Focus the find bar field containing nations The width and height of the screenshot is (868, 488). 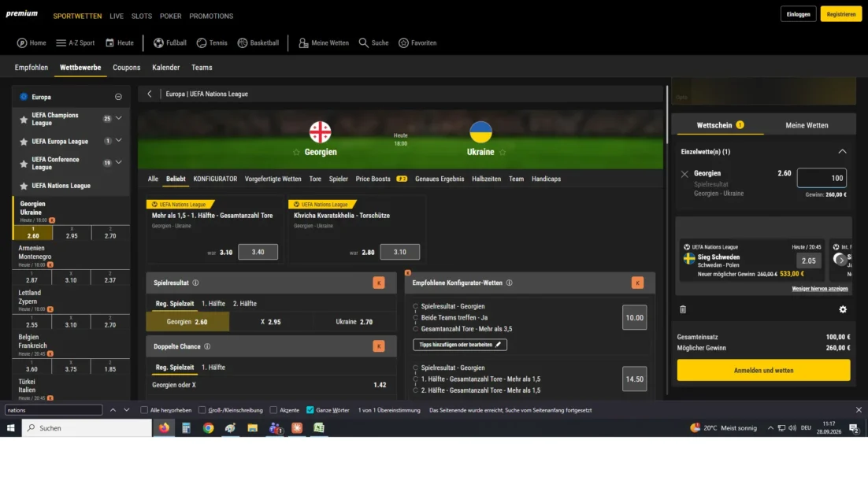pos(54,410)
